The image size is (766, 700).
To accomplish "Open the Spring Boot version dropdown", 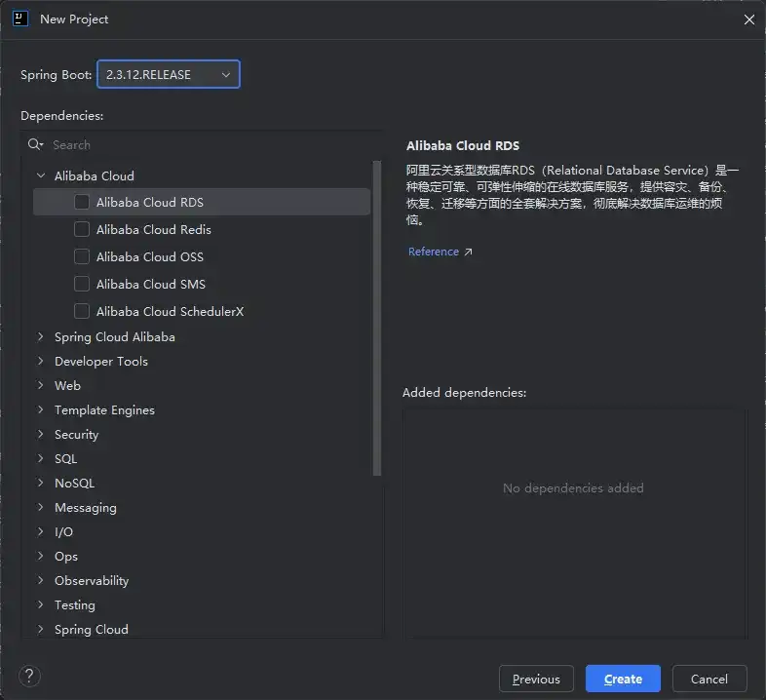I will coord(168,74).
